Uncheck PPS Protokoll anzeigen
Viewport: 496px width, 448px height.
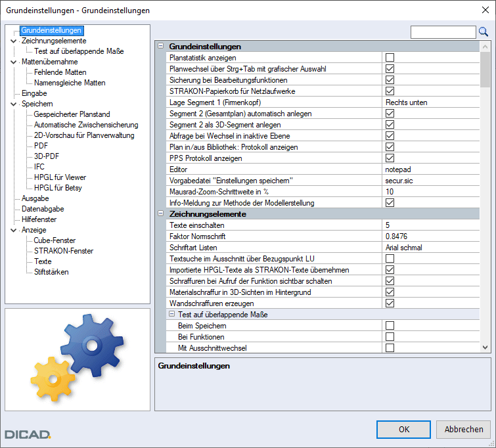(390, 158)
